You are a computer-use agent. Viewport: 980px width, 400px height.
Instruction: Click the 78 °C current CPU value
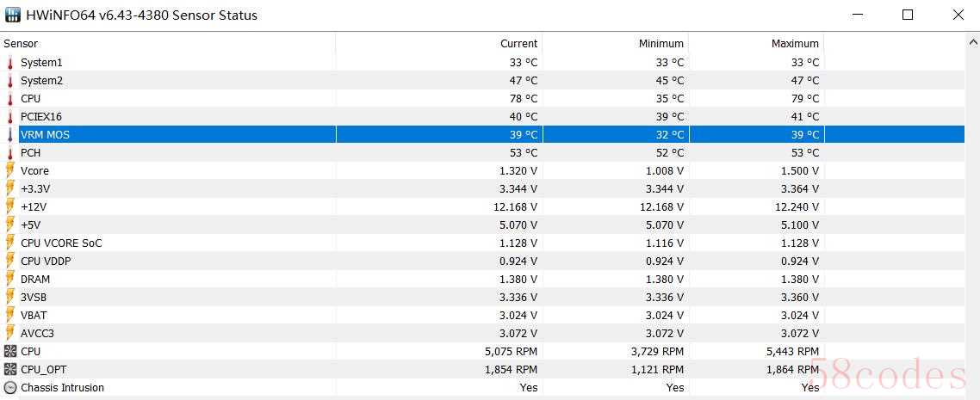click(x=523, y=99)
